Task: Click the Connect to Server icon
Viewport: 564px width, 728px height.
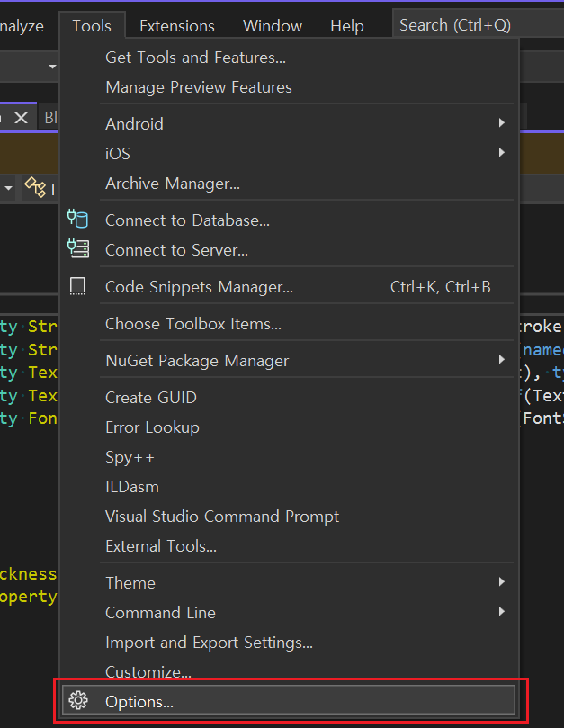Action: 77,248
